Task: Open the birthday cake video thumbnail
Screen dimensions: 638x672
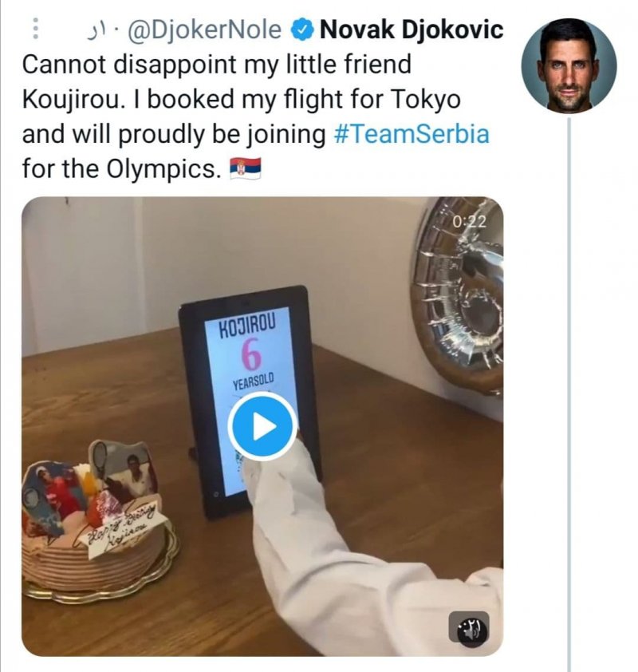Action: (262, 426)
